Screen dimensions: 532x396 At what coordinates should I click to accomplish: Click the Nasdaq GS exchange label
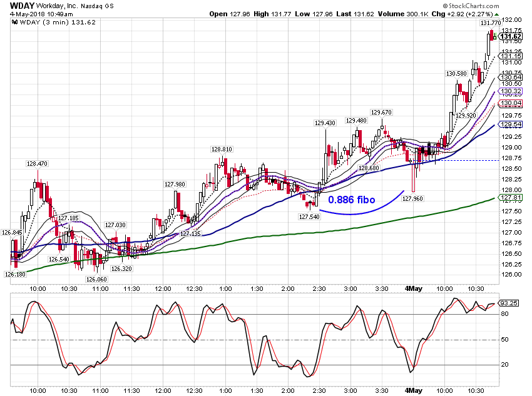point(97,6)
